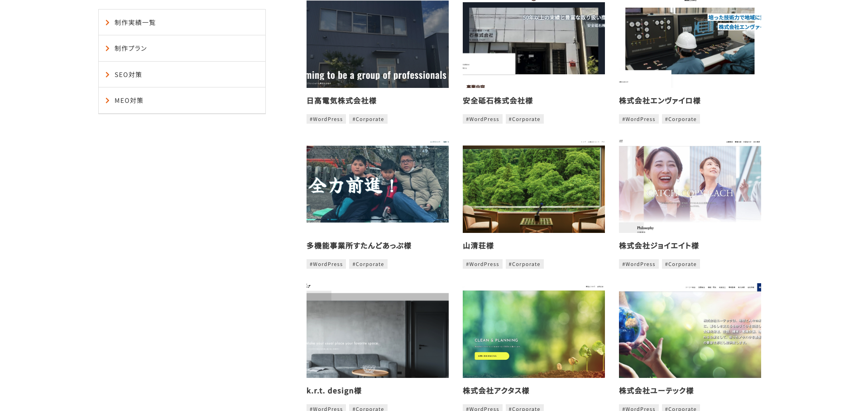The height and width of the screenshot is (411, 868).
Task: View 安全砥石株式会社様 case study
Action: [498, 101]
